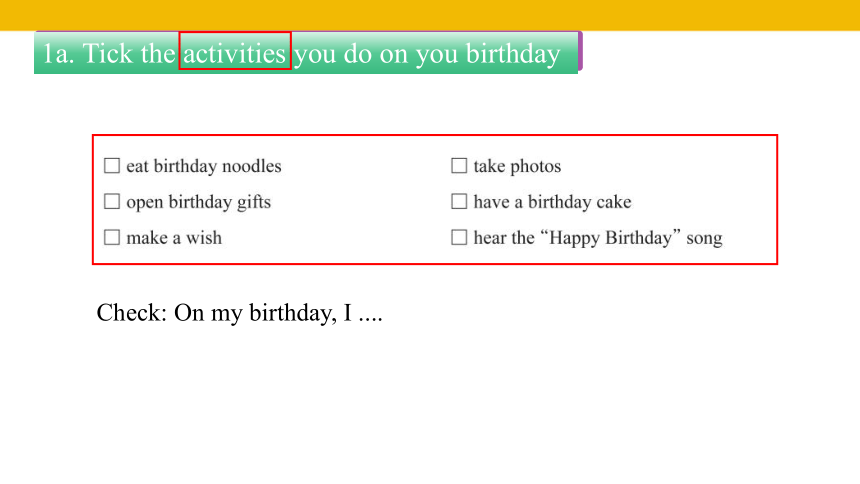Image resolution: width=860 pixels, height=484 pixels.
Task: Click the text make a wish
Action: (174, 238)
